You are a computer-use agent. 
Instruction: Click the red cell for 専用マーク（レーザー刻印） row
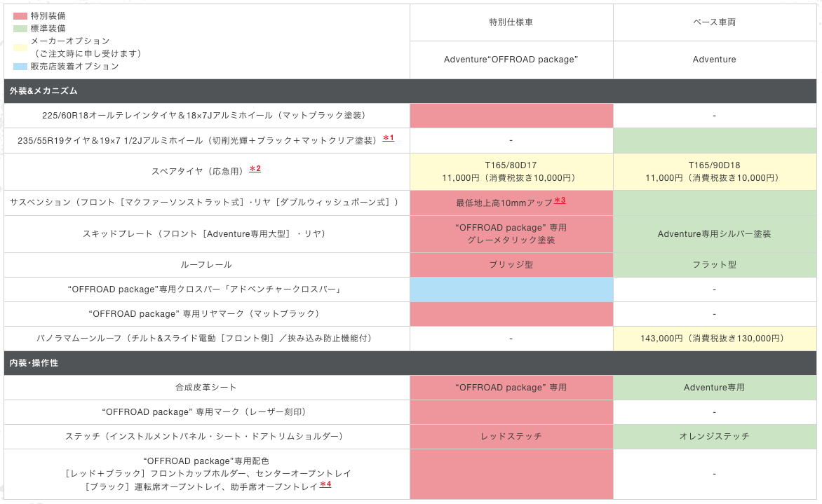click(x=511, y=412)
